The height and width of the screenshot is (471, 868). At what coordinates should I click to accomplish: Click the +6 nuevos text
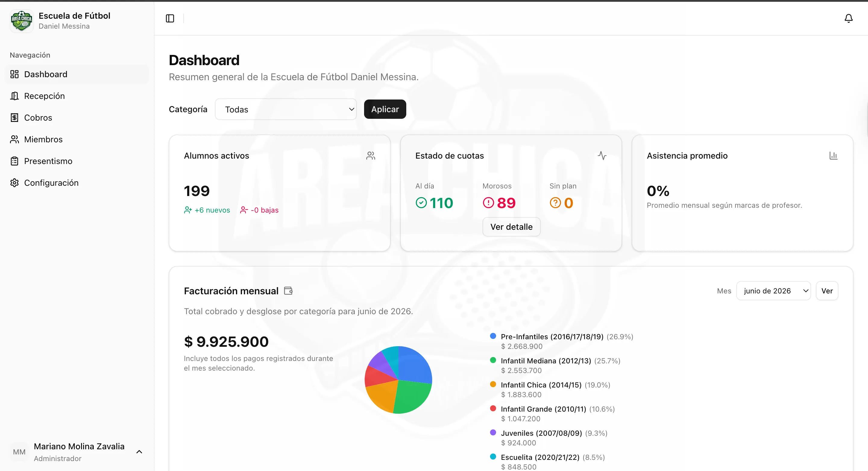point(212,210)
